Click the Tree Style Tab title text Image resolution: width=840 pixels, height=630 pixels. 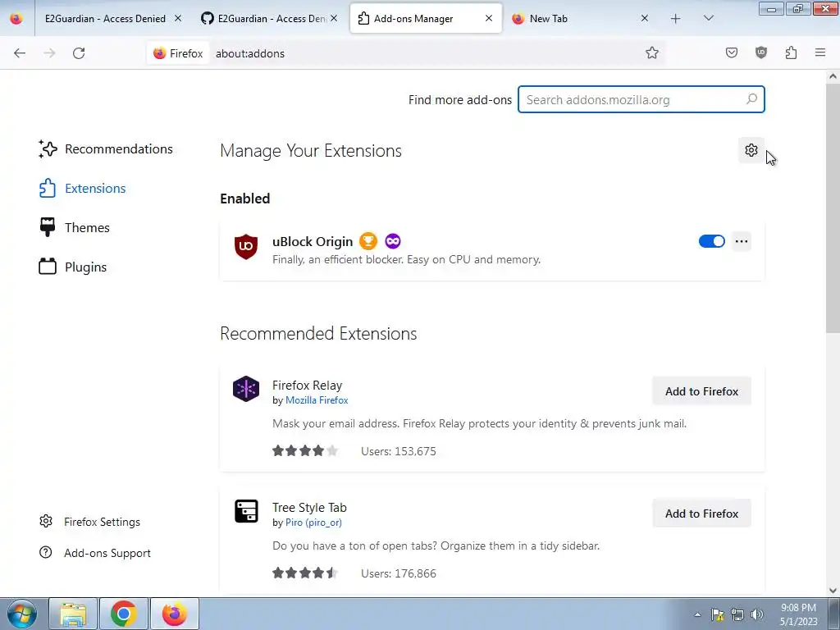309,507
